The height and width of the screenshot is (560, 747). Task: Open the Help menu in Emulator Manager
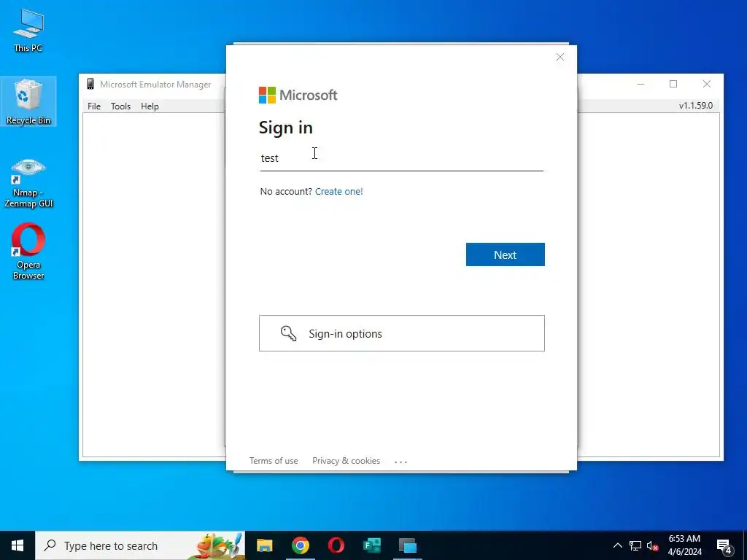[x=150, y=106]
